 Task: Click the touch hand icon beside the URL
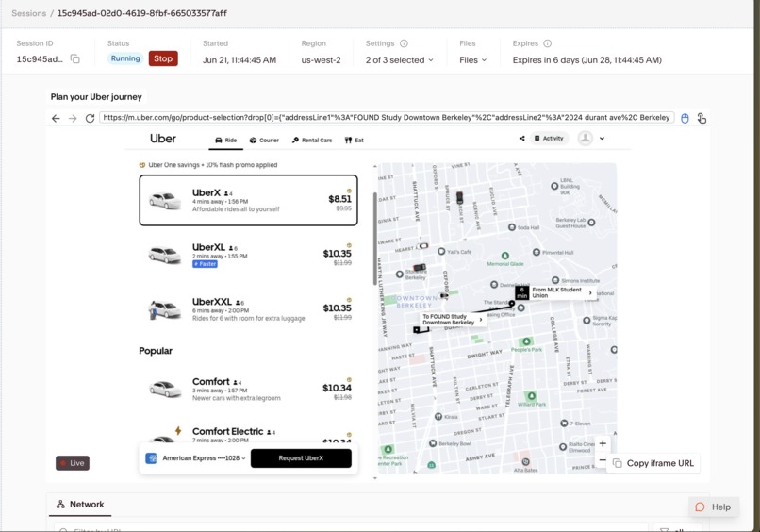[702, 118]
